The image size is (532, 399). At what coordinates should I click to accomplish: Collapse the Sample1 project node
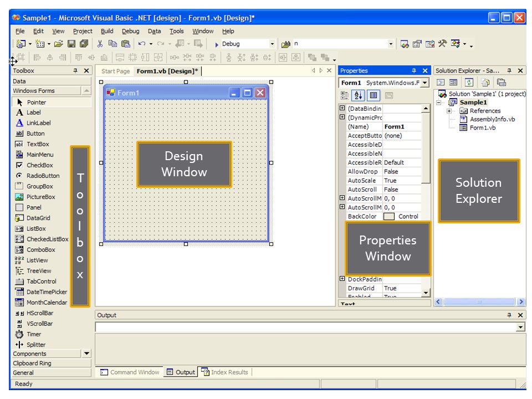point(439,103)
